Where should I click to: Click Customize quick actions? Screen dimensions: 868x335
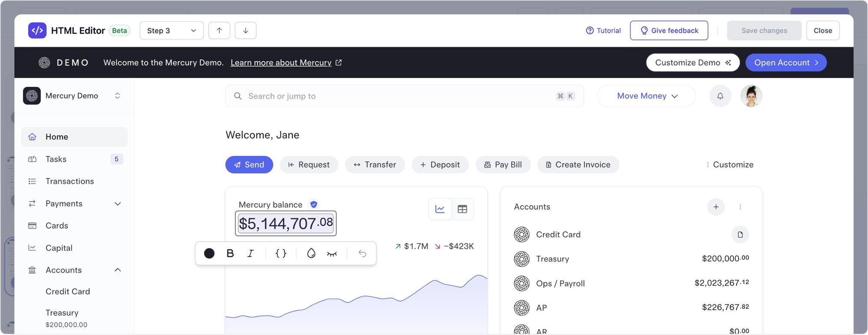pyautogui.click(x=730, y=164)
